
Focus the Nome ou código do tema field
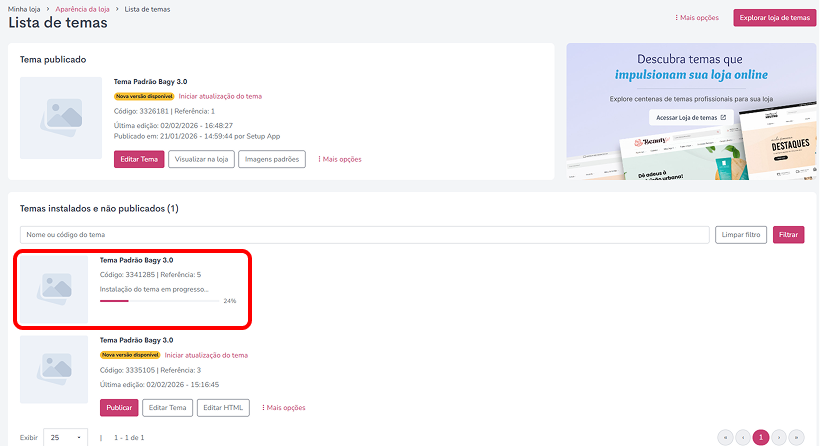pos(365,235)
